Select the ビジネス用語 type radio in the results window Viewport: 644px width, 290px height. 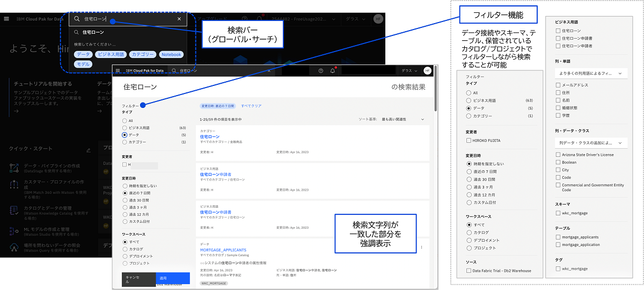(125, 128)
